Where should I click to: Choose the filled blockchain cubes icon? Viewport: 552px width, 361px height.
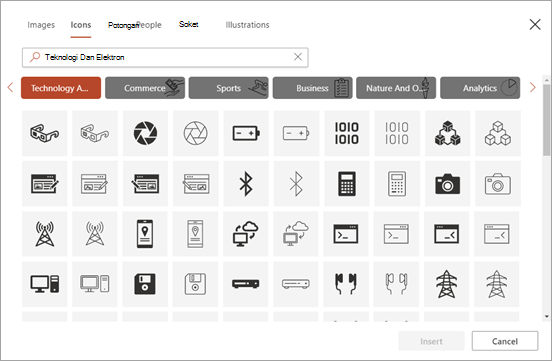click(447, 133)
